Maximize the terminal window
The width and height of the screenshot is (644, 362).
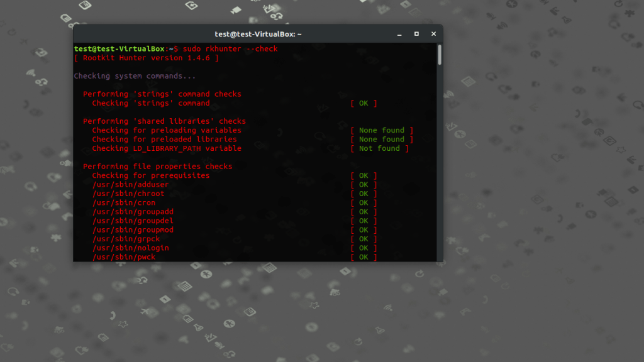(416, 34)
